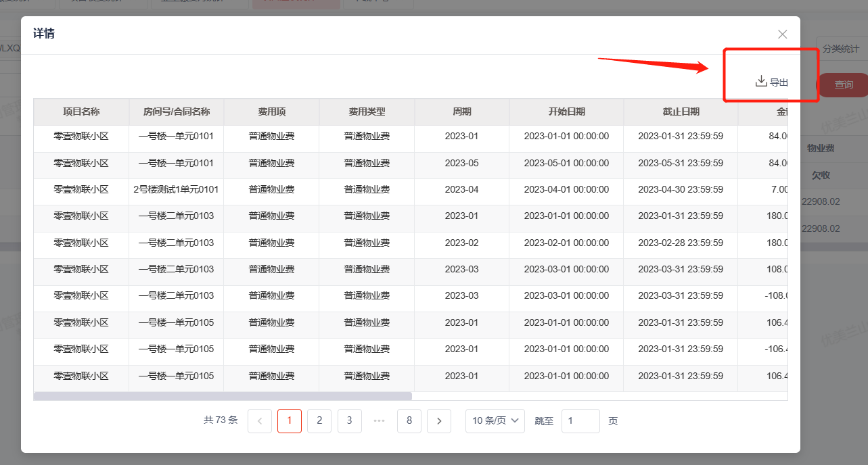The height and width of the screenshot is (465, 868).
Task: Jump to last page 8
Action: pos(409,421)
